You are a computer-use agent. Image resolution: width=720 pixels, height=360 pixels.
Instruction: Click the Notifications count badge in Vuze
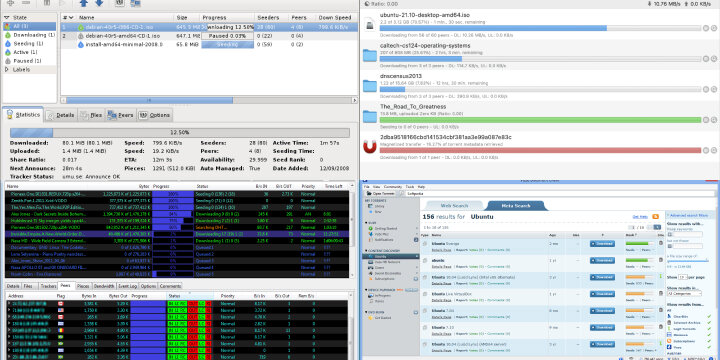pos(416,240)
